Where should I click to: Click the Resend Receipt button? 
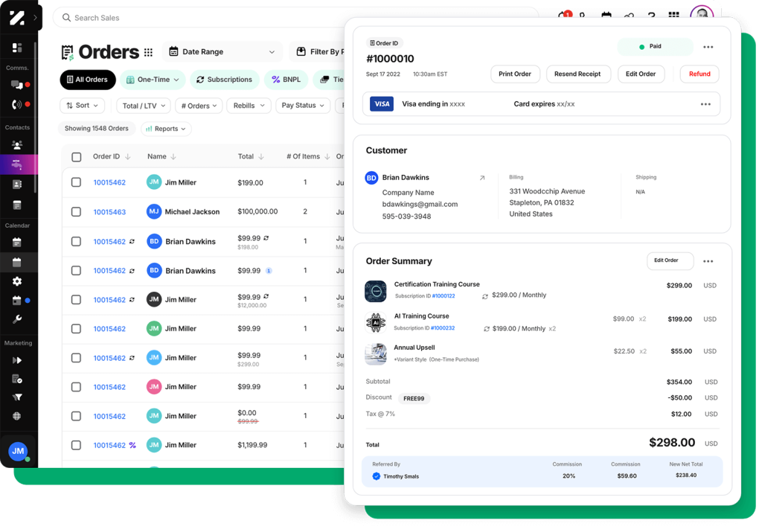(577, 74)
